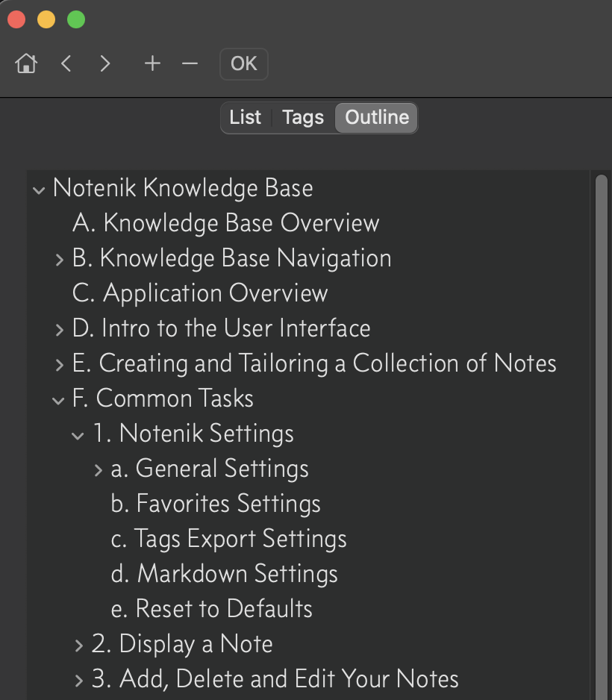Image resolution: width=612 pixels, height=700 pixels.
Task: Select 2. Display a Note row
Action: 308,644
